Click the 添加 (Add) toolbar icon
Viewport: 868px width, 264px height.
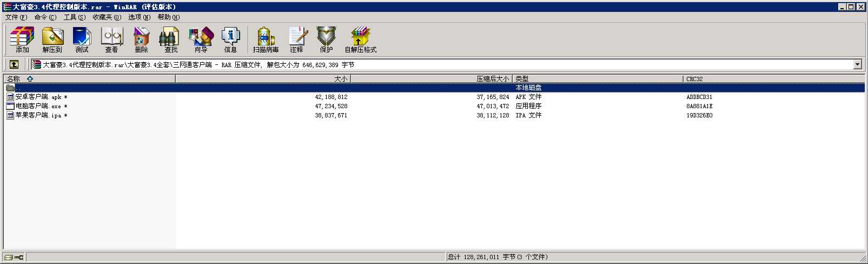pyautogui.click(x=22, y=40)
